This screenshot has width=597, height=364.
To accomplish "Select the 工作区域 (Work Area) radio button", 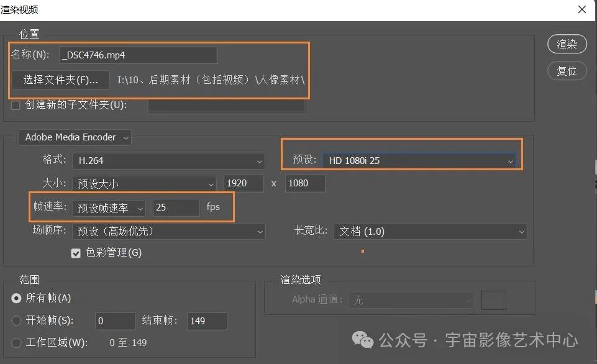I will pyautogui.click(x=17, y=342).
